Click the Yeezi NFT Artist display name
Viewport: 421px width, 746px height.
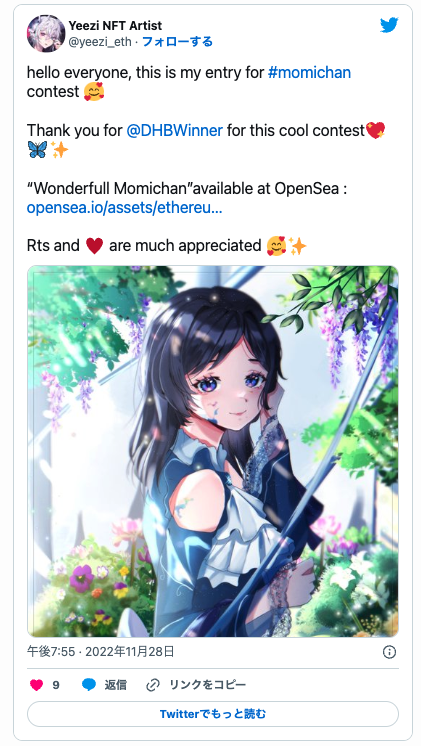[x=115, y=25]
